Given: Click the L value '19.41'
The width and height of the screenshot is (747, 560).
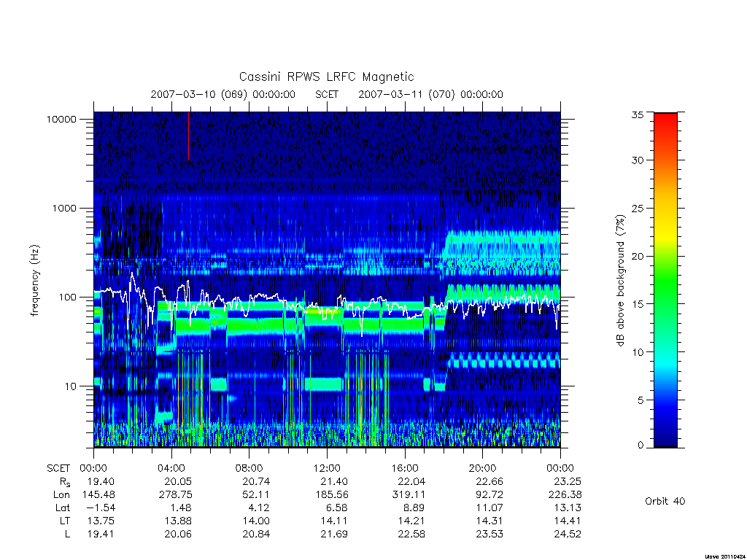Looking at the screenshot, I should click(x=101, y=534).
